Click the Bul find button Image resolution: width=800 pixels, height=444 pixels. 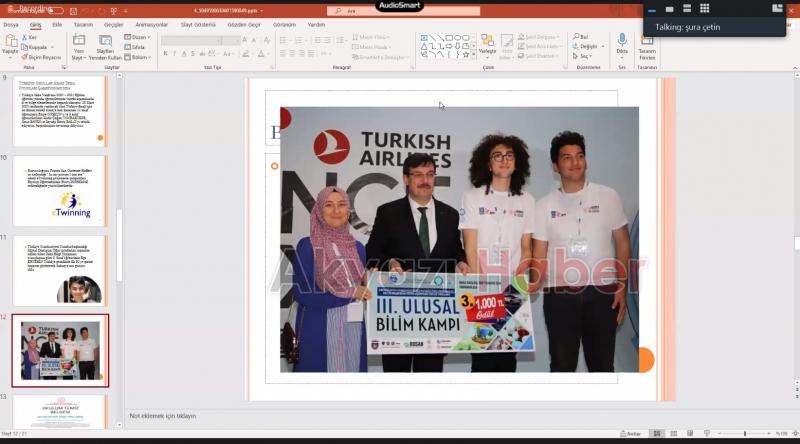click(x=581, y=37)
